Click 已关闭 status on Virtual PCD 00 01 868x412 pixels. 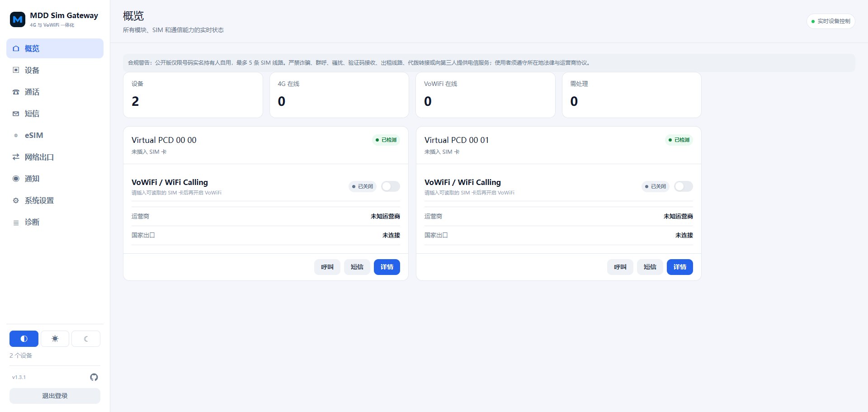(656, 186)
